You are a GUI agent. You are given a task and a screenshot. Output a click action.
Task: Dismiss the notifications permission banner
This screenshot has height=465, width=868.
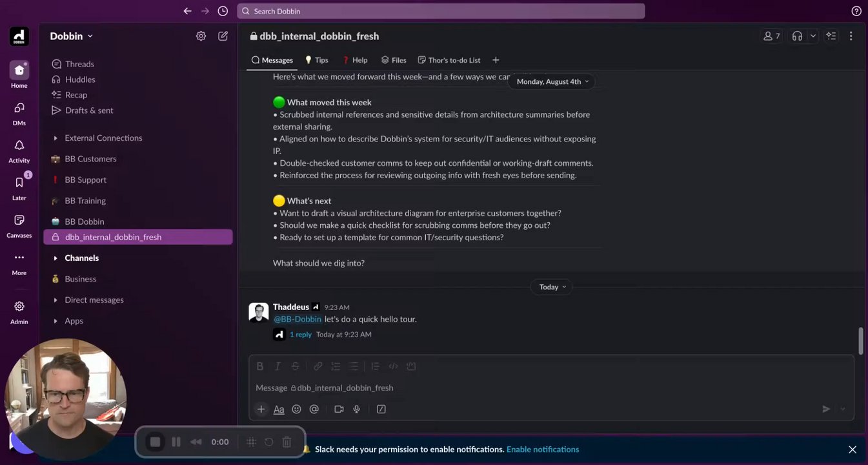(853, 449)
